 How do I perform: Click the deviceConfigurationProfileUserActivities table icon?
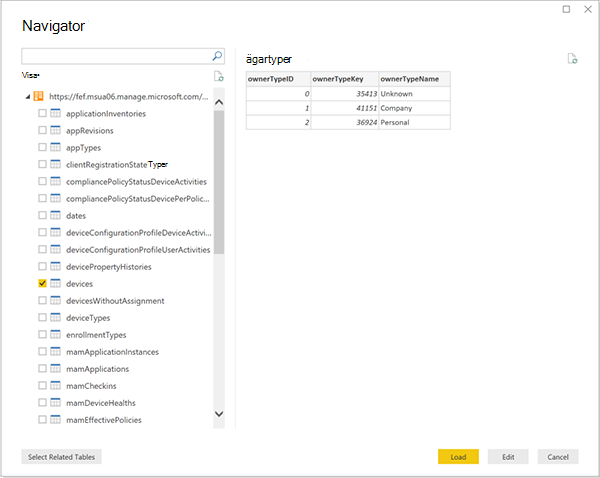point(55,250)
